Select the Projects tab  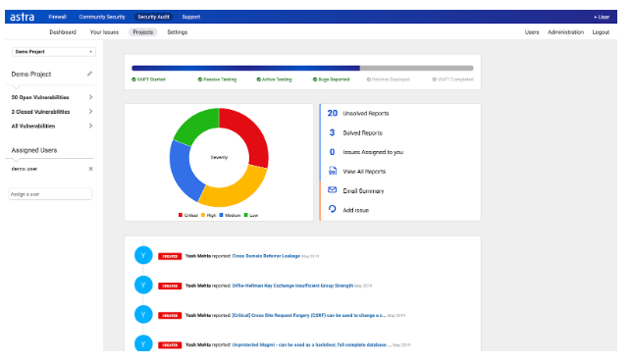[x=143, y=32]
